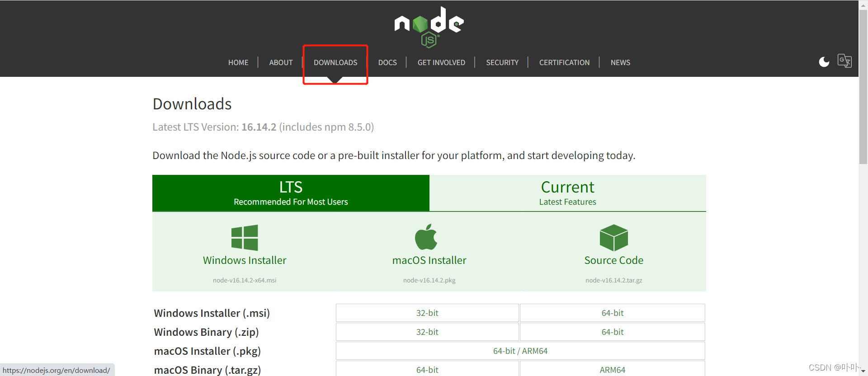868x376 pixels.
Task: Download macOS Binary (.tar.gz) 64-bit
Action: 427,369
